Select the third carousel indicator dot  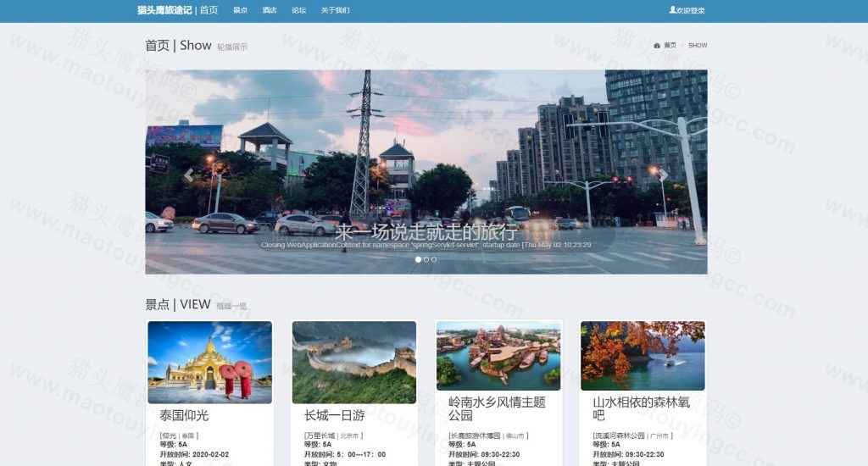434,259
